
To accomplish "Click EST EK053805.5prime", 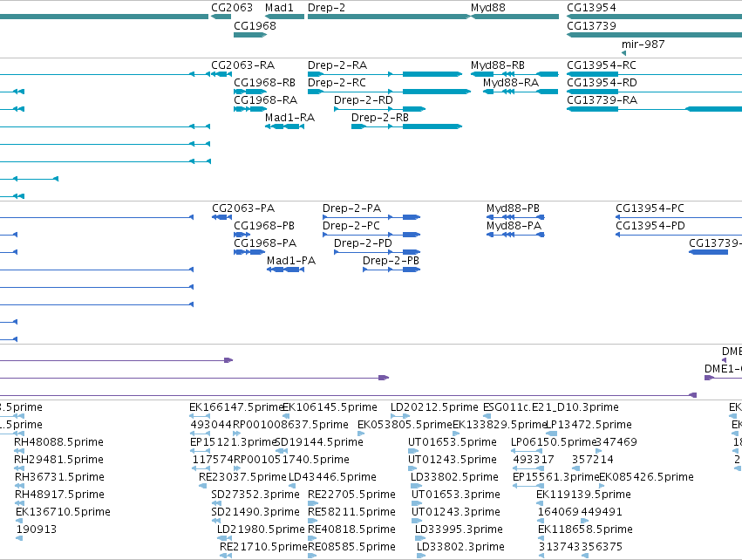I will [405, 425].
